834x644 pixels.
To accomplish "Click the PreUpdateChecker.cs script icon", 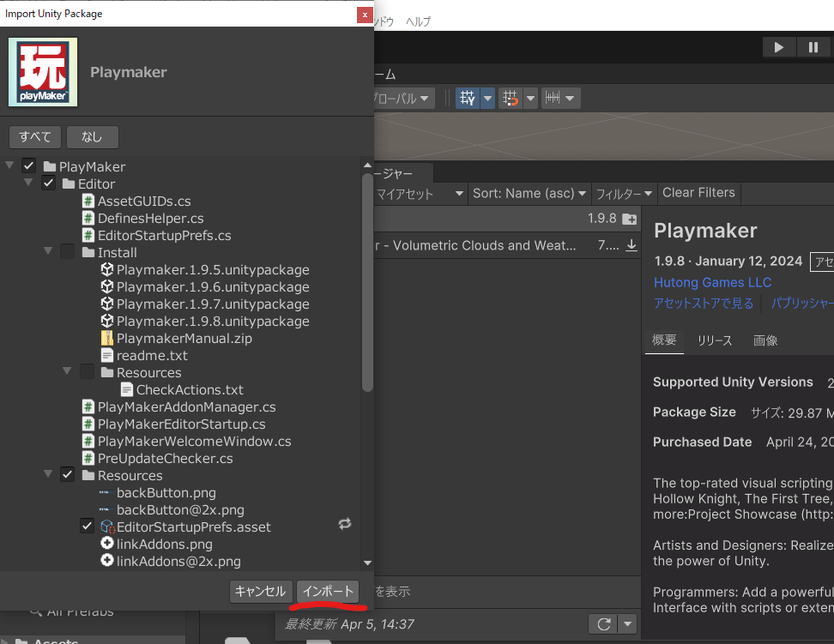I will coord(88,458).
